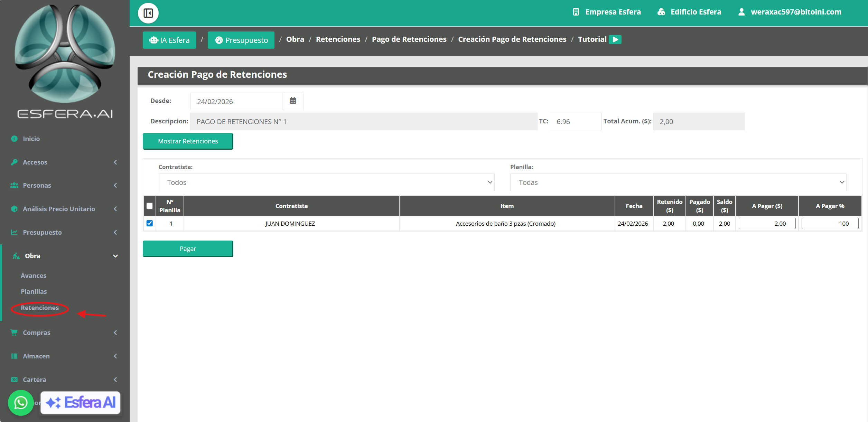Open Planillas submenu item
Screen dimensions: 868x422
[x=34, y=292]
